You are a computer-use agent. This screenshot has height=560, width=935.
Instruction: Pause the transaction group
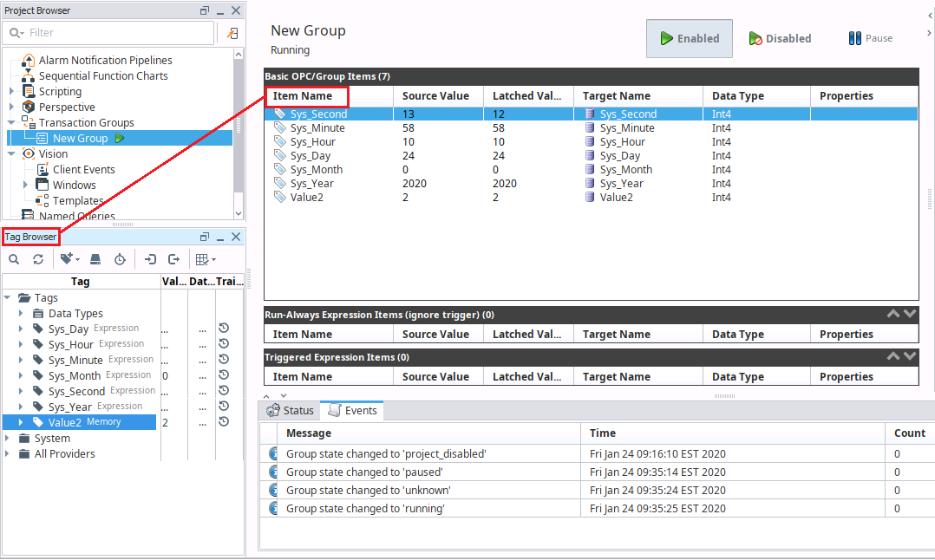tap(871, 38)
